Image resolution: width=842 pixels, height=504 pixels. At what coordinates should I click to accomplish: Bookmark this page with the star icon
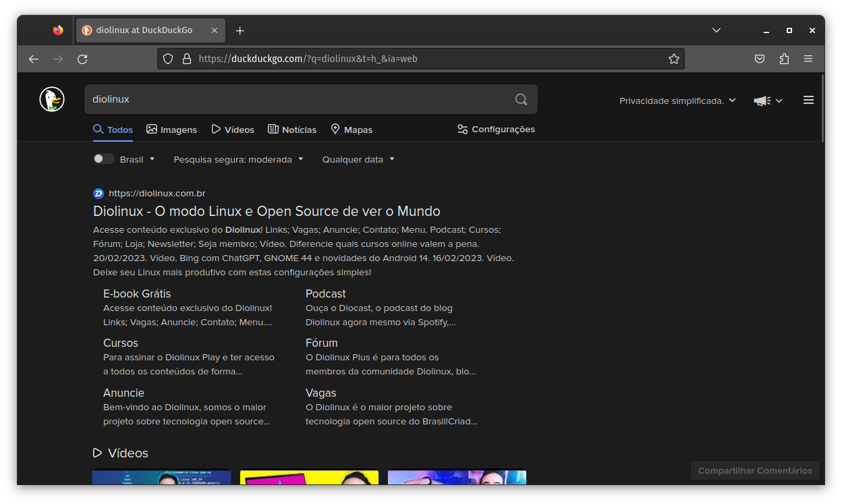click(x=673, y=59)
